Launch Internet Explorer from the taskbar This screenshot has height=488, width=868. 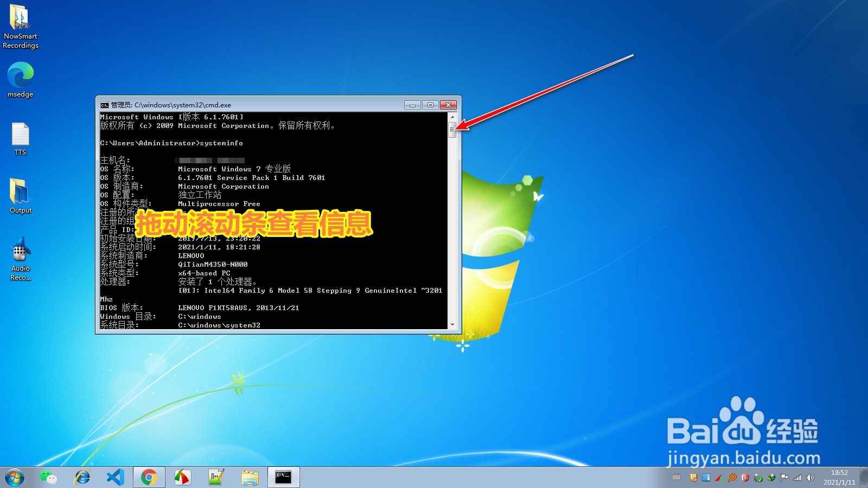[82, 477]
